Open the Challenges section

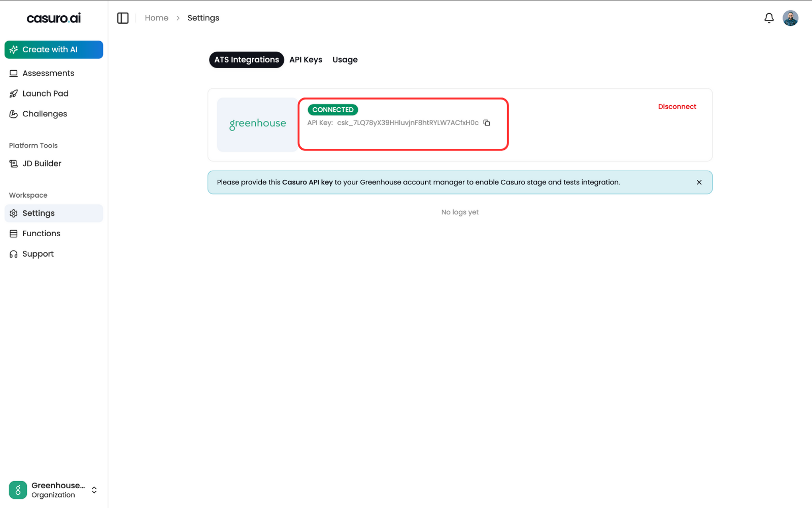45,113
